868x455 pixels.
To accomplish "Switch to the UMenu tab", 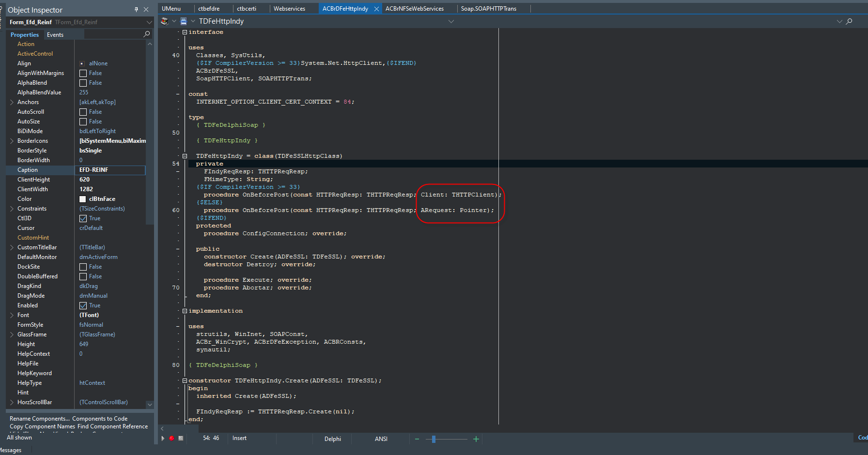I will click(171, 9).
